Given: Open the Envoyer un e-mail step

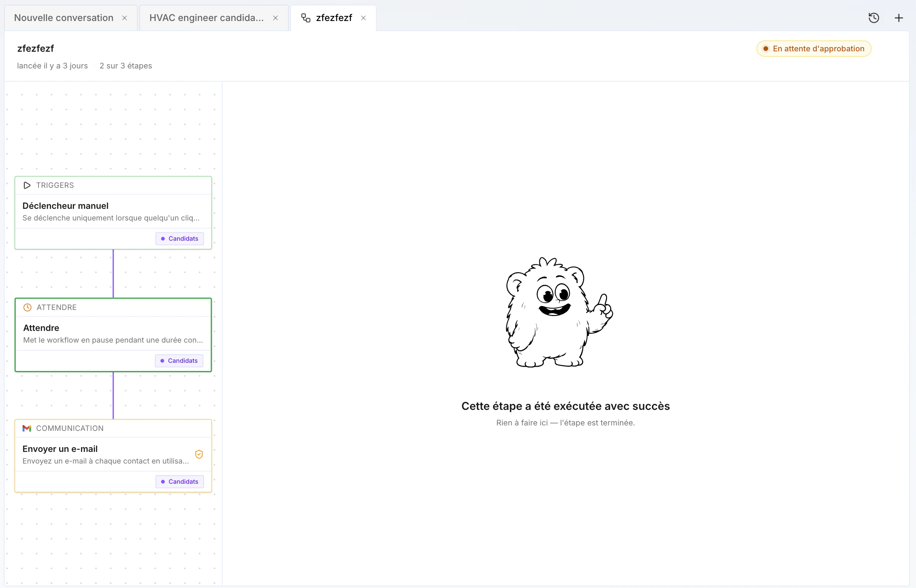Looking at the screenshot, I should coord(113,456).
